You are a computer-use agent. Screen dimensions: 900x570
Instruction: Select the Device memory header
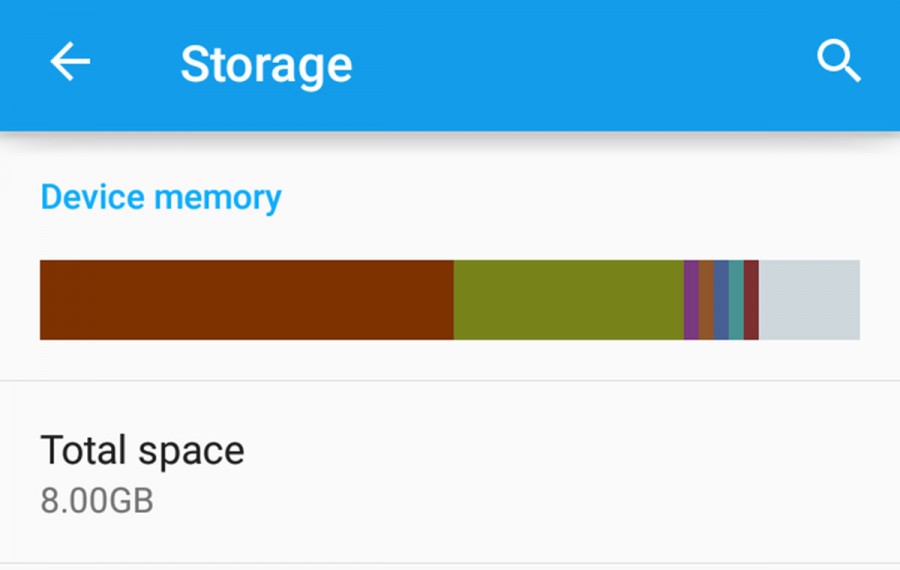[161, 197]
